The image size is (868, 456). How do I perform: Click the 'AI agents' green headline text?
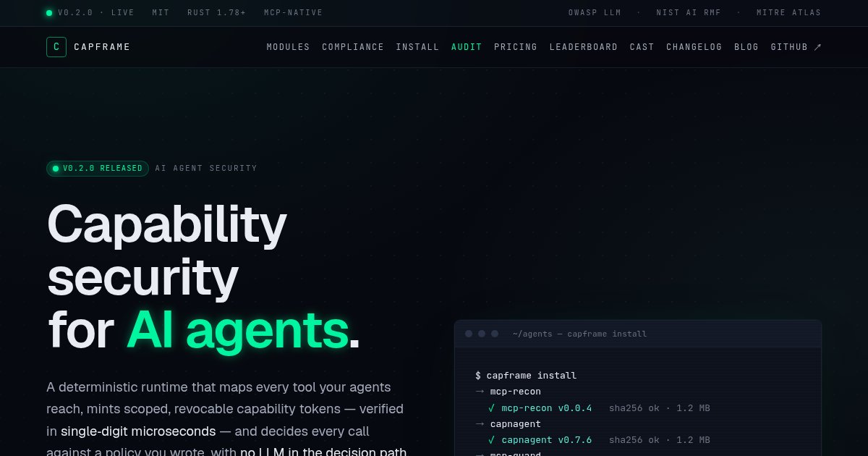pos(237,330)
